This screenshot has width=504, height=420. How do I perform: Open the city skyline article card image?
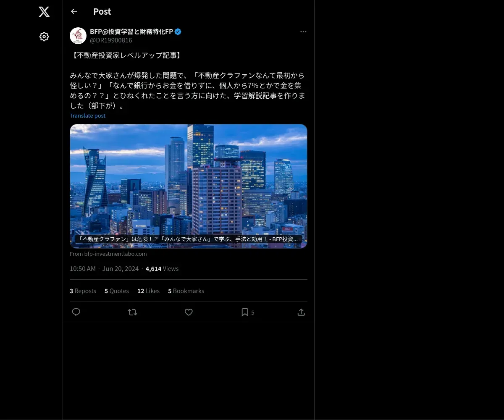click(x=189, y=186)
